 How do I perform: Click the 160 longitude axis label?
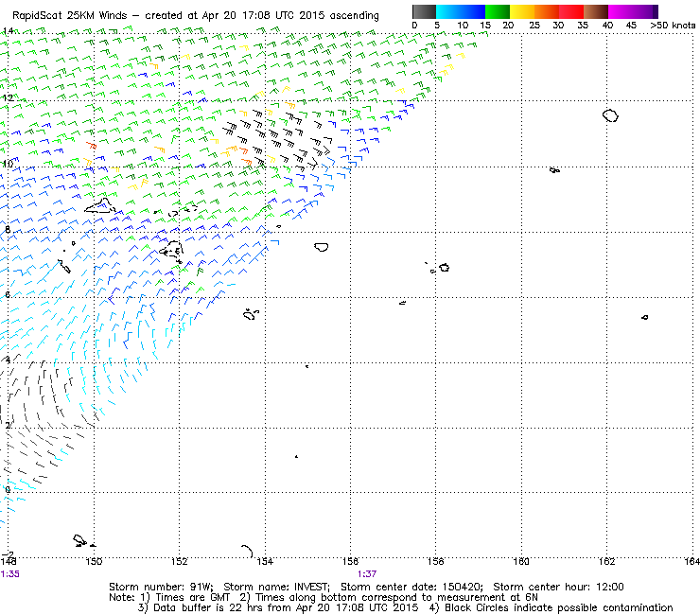pos(521,561)
